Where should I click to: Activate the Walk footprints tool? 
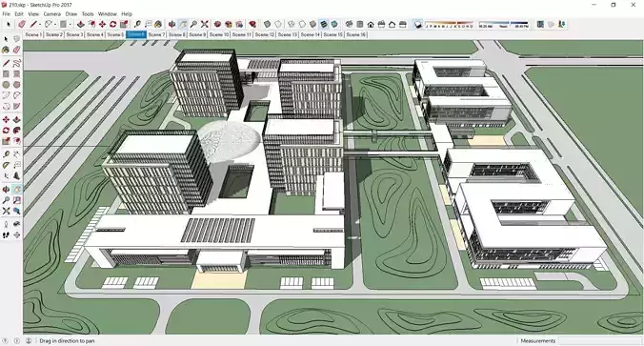[x=6, y=235]
